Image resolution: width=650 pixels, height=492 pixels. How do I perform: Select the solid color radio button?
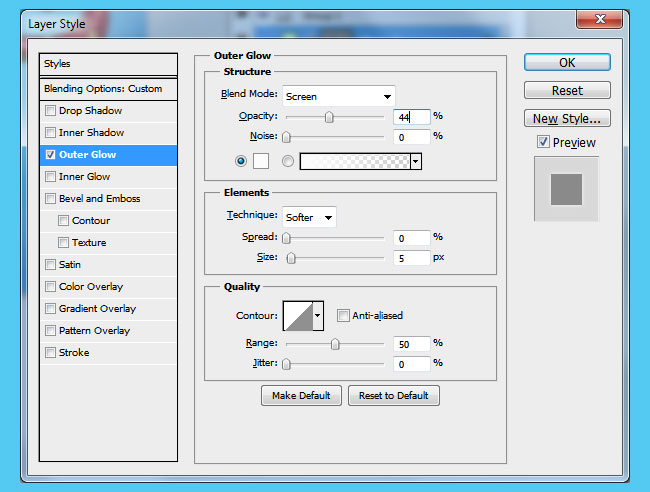coord(240,161)
